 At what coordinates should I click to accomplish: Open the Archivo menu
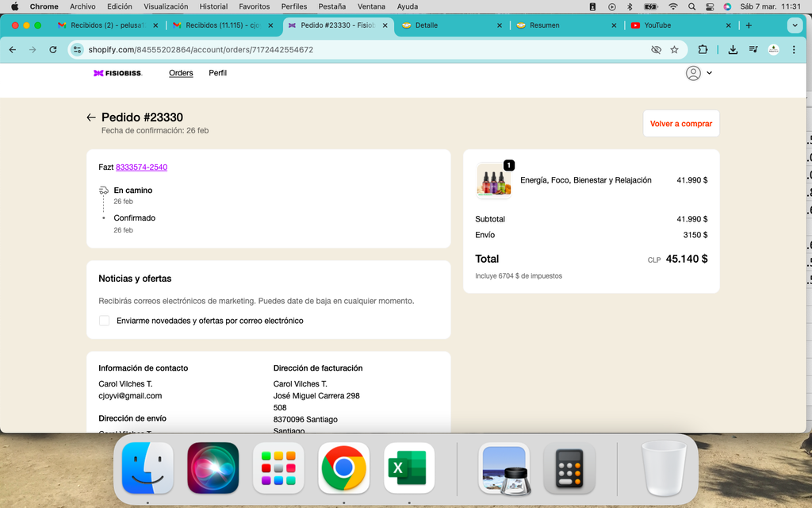point(82,6)
